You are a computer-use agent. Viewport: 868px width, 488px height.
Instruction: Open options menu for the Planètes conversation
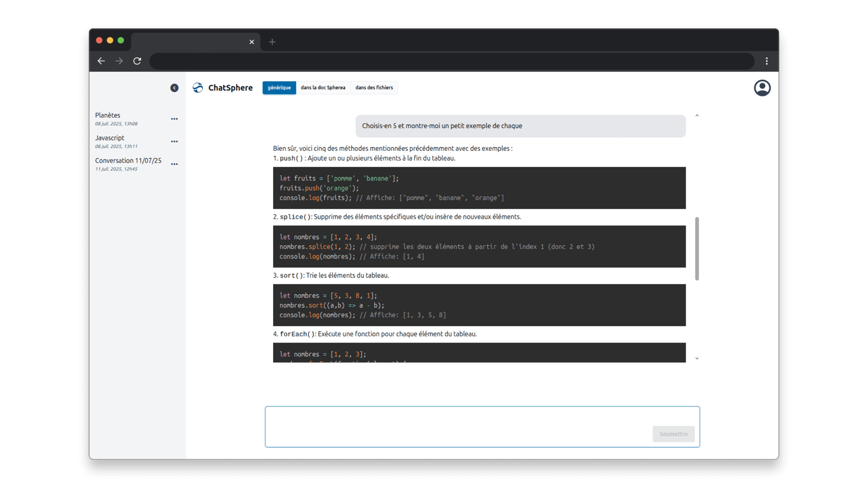point(175,119)
